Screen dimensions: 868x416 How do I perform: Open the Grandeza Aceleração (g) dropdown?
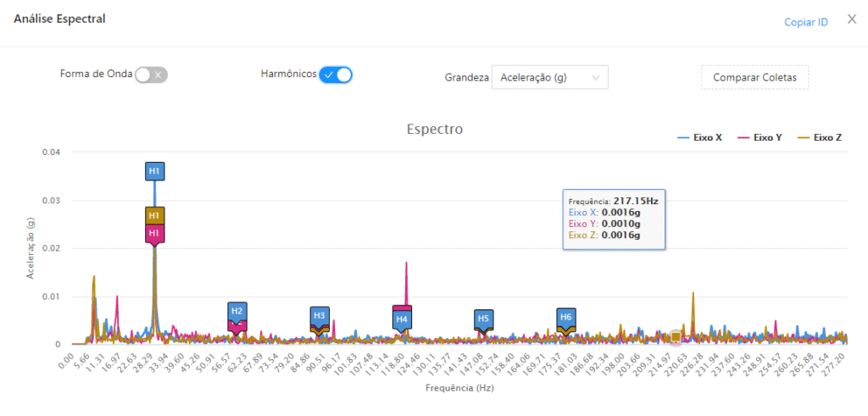point(549,78)
